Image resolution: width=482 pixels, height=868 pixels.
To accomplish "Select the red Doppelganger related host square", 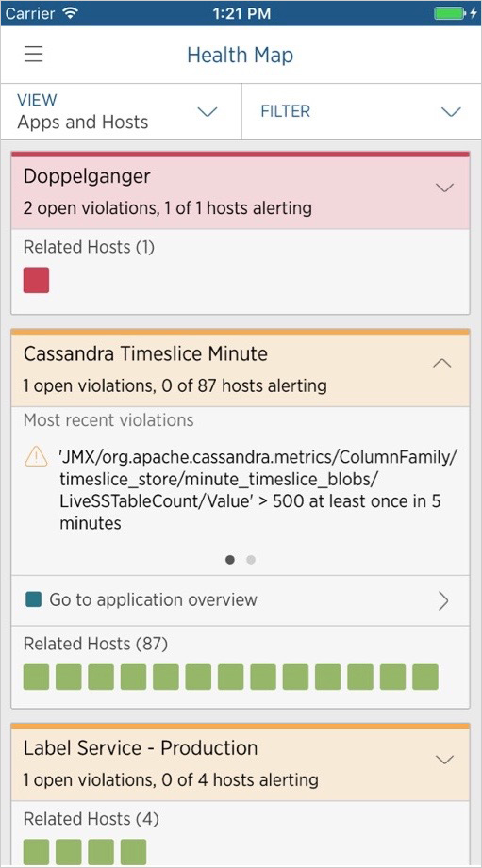I will (x=36, y=280).
